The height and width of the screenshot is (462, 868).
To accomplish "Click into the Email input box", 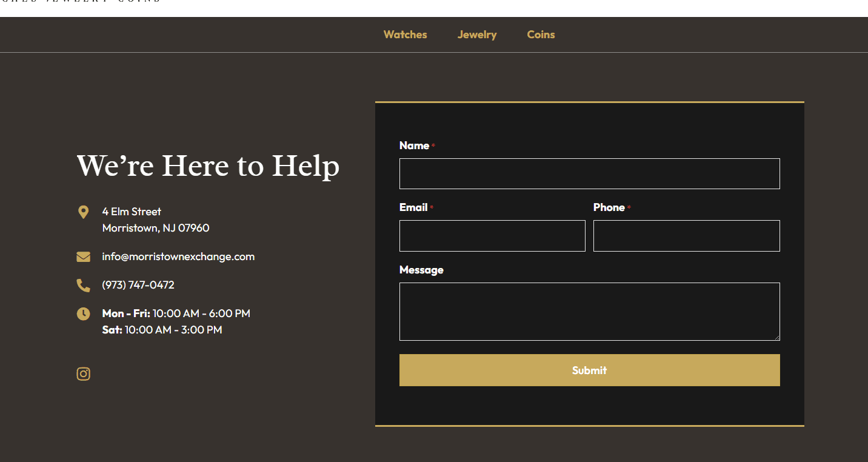I will tap(492, 236).
